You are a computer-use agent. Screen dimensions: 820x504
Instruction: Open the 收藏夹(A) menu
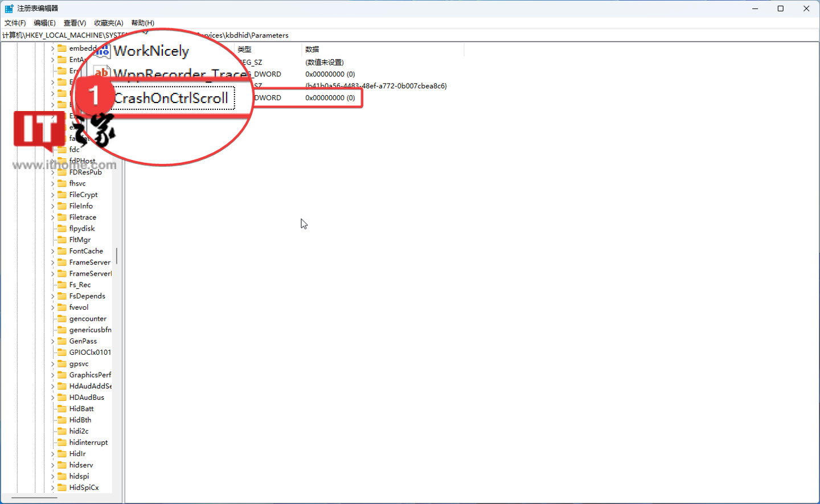(x=108, y=23)
